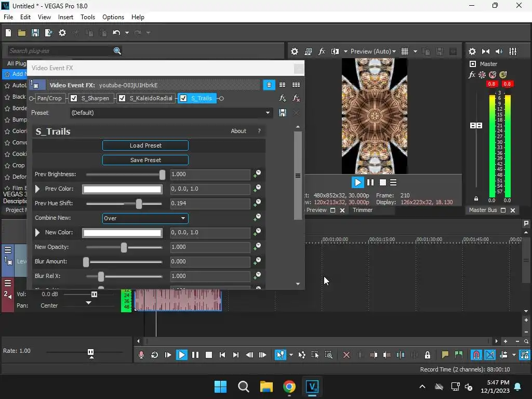The height and width of the screenshot is (399, 532).
Task: Open the Tools menu
Action: (87, 17)
